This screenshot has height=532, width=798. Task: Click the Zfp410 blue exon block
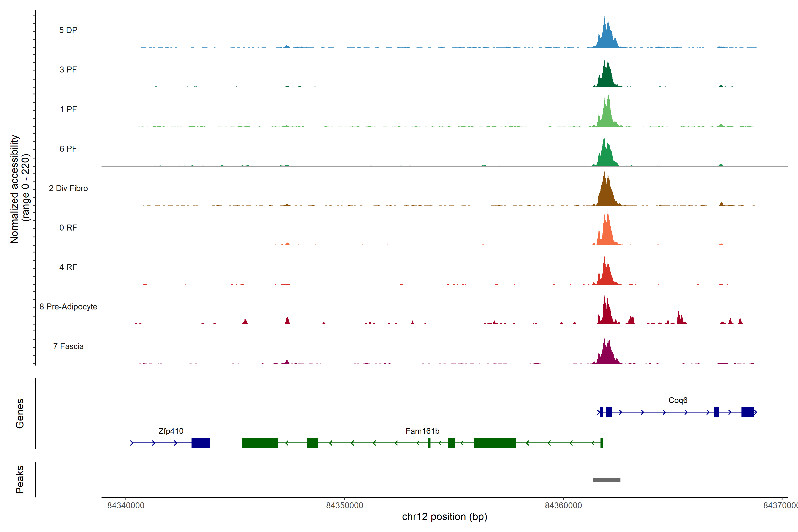click(x=200, y=443)
